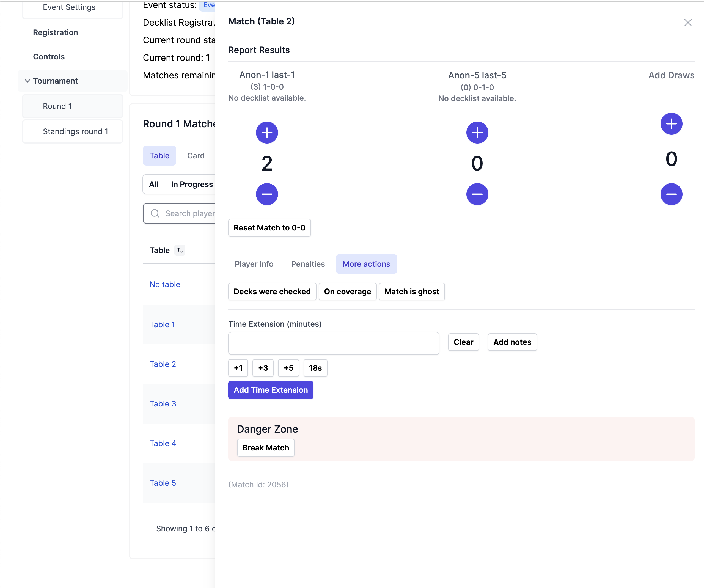The width and height of the screenshot is (704, 588).
Task: Collapse the Tournament sidebar section
Action: click(28, 81)
